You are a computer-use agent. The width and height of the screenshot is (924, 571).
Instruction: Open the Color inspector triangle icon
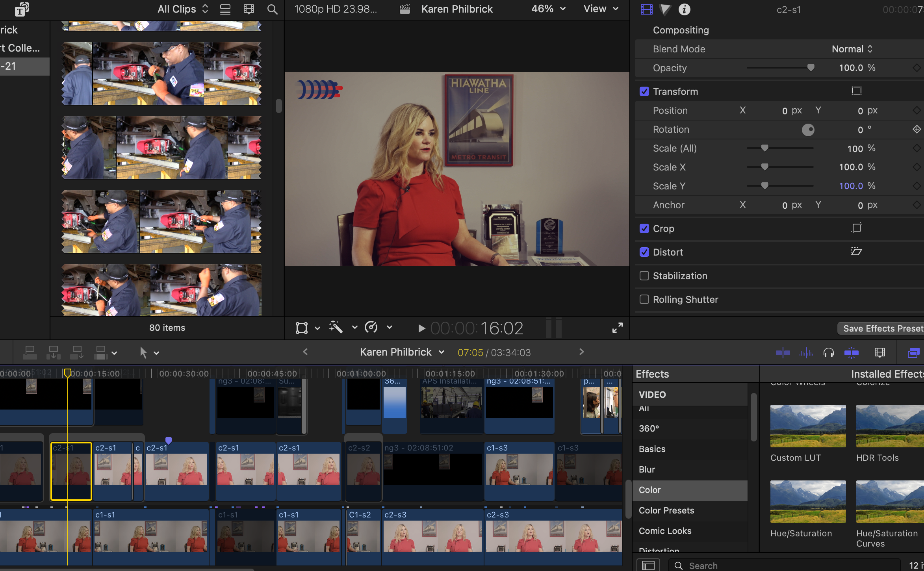tap(665, 9)
